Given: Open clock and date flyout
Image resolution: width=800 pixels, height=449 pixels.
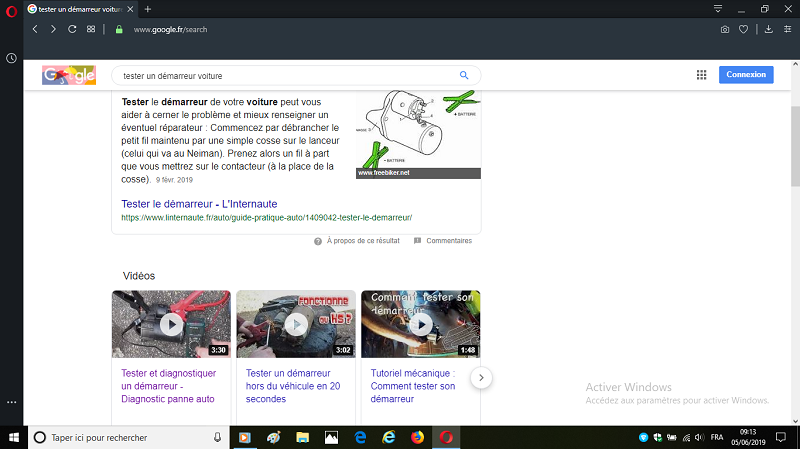Looking at the screenshot, I should tap(748, 438).
